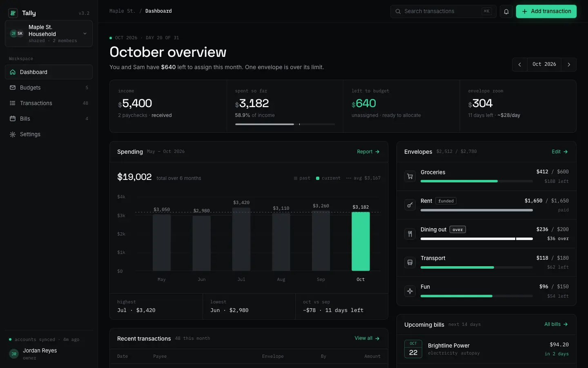
Task: Click the Oct 22 date badge
Action: [413, 349]
